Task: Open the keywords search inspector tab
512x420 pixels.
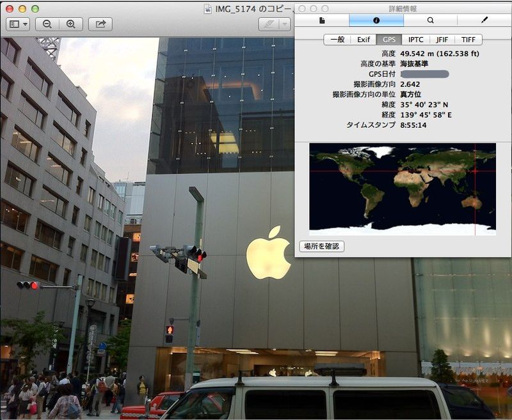Action: point(430,20)
